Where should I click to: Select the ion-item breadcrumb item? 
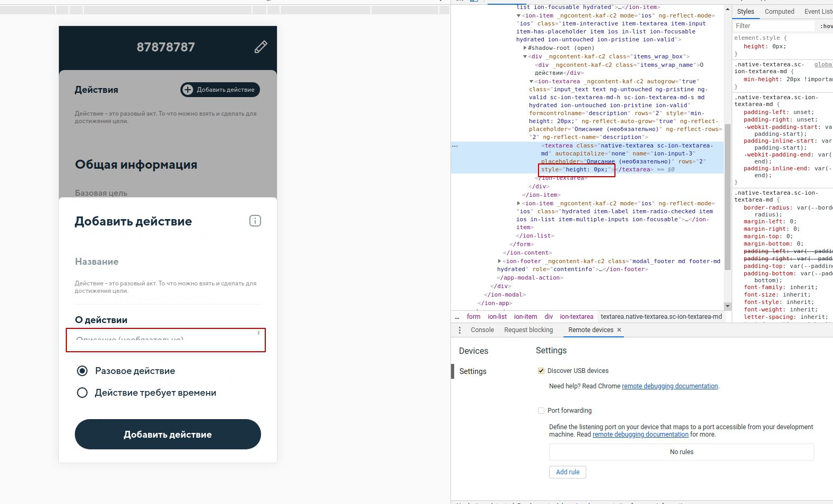(525, 317)
